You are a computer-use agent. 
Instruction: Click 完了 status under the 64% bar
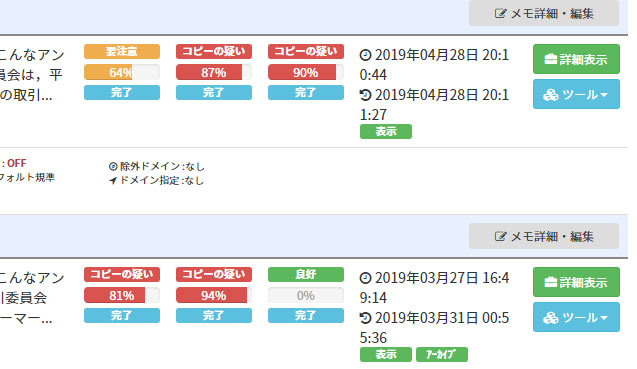pos(121,92)
